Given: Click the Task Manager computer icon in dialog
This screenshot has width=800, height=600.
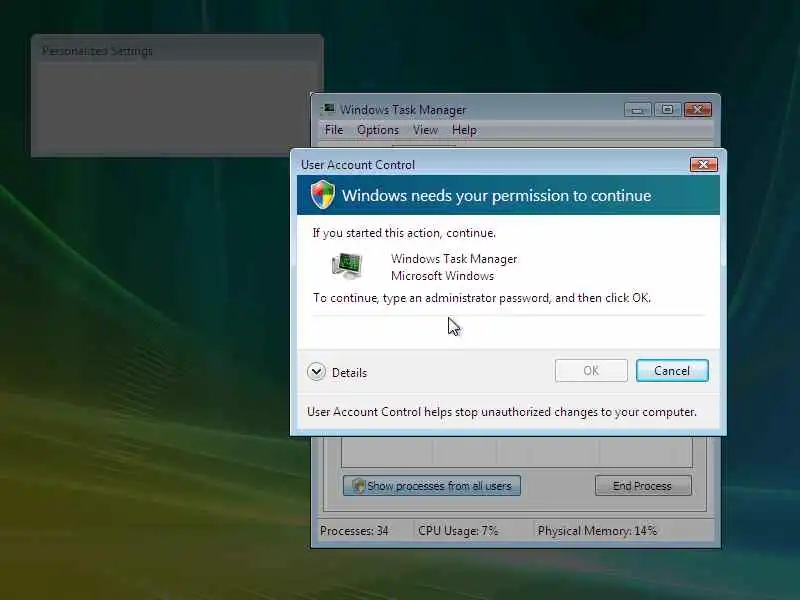Looking at the screenshot, I should [347, 265].
